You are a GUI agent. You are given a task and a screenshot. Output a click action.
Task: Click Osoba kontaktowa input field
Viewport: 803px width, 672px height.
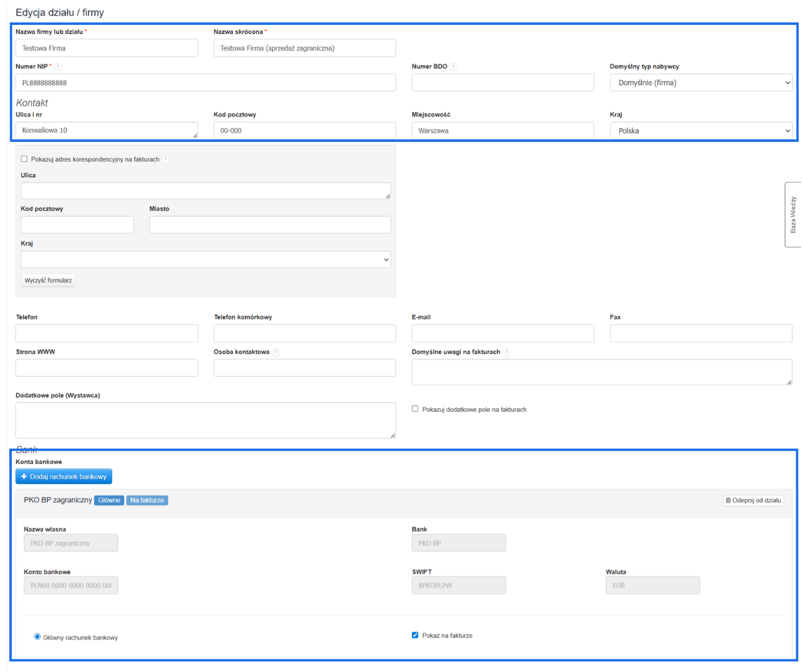[x=305, y=368]
